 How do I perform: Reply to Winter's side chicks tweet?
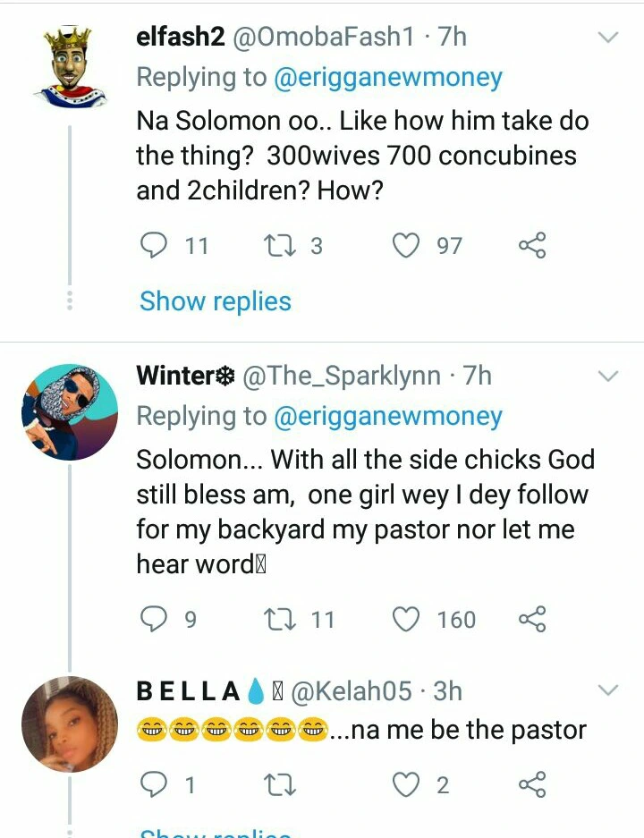point(156,619)
